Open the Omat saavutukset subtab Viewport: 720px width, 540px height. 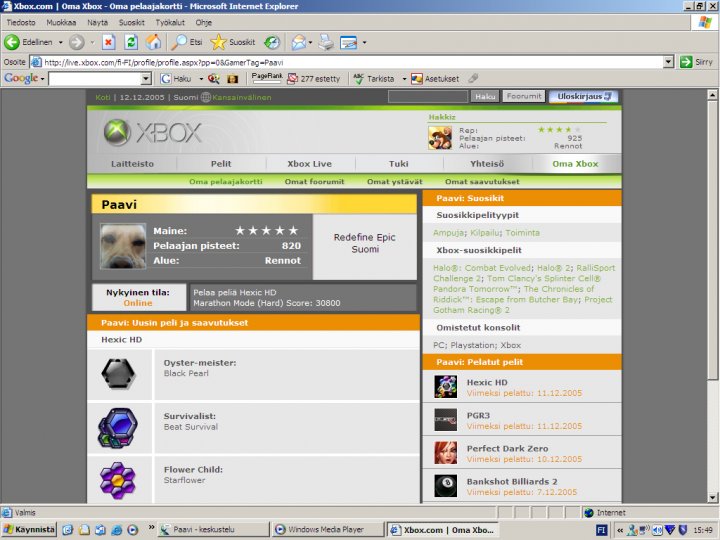click(482, 181)
